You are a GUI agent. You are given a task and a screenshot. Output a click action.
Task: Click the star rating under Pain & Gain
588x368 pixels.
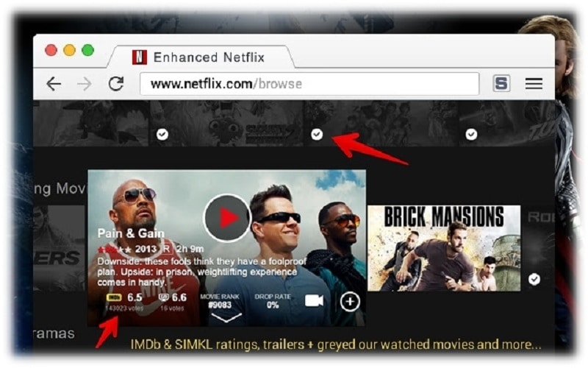[x=115, y=250]
